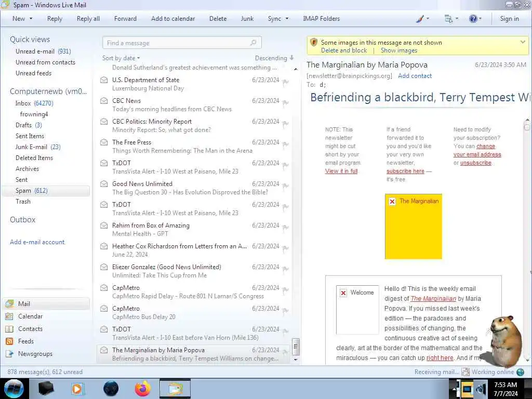Open the New message dropdown arrow

[31, 19]
